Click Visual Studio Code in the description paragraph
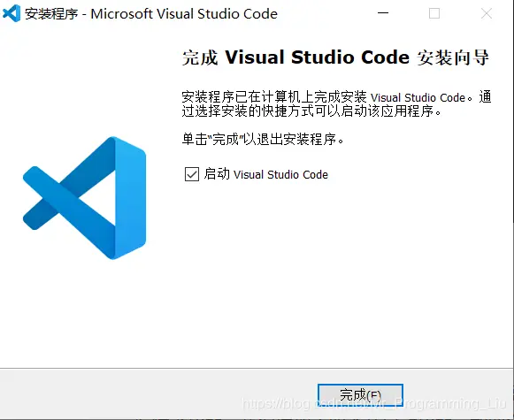 tap(418, 97)
